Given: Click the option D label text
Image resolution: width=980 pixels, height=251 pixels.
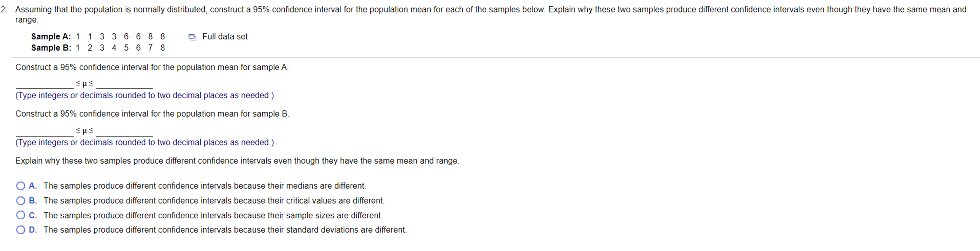Looking at the screenshot, I should 225,229.
